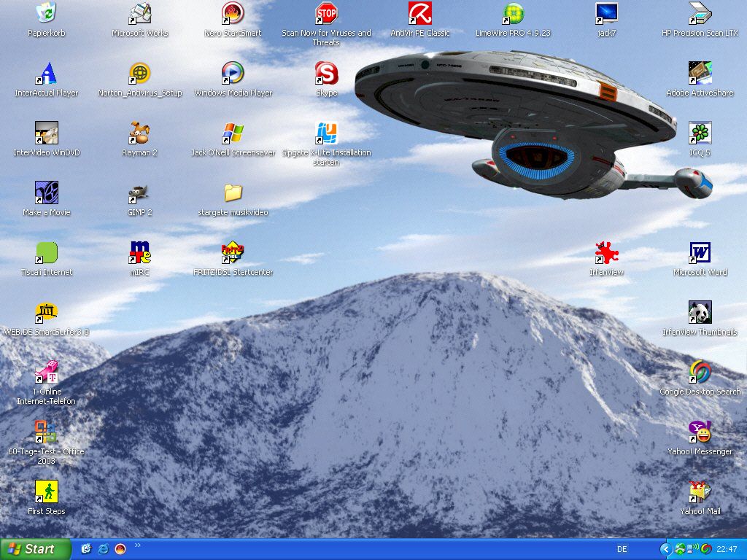Click the LimeWire PRO 4.9.23 icon
The width and height of the screenshot is (747, 560).
513,13
